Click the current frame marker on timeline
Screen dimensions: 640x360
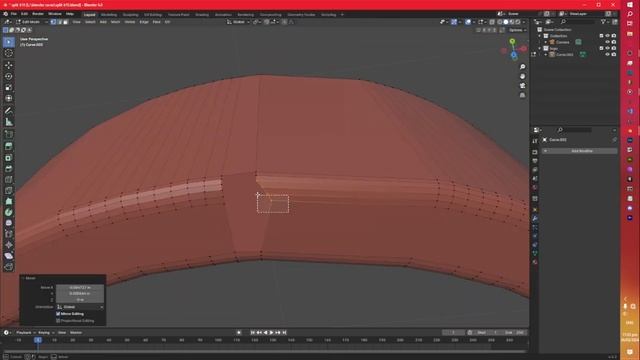point(38,340)
